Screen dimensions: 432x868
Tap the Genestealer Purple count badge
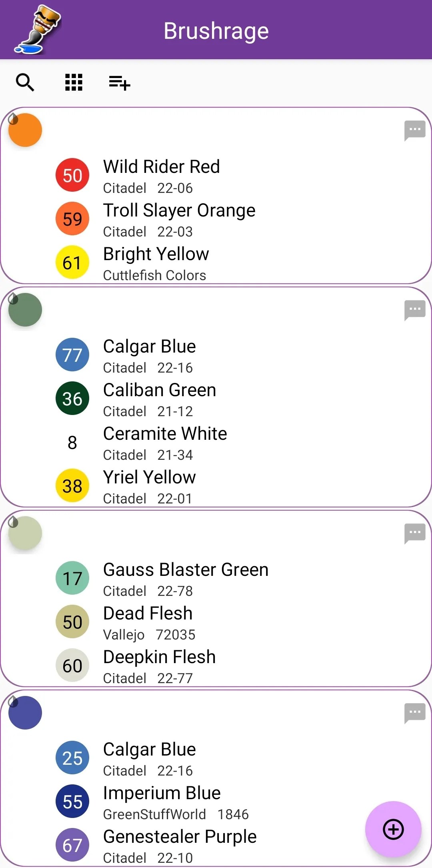point(72,845)
